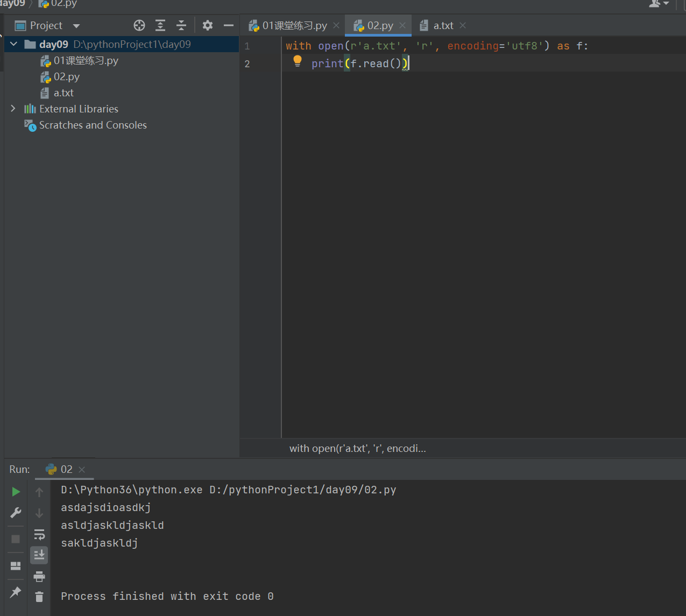686x616 pixels.
Task: Click the 'utf8' string in line 1
Action: [x=525, y=46]
